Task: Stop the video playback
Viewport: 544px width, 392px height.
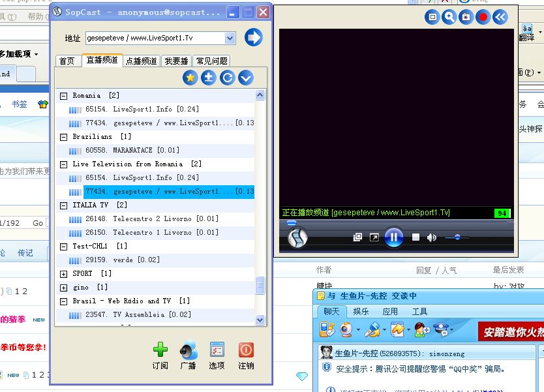Action: tap(416, 237)
